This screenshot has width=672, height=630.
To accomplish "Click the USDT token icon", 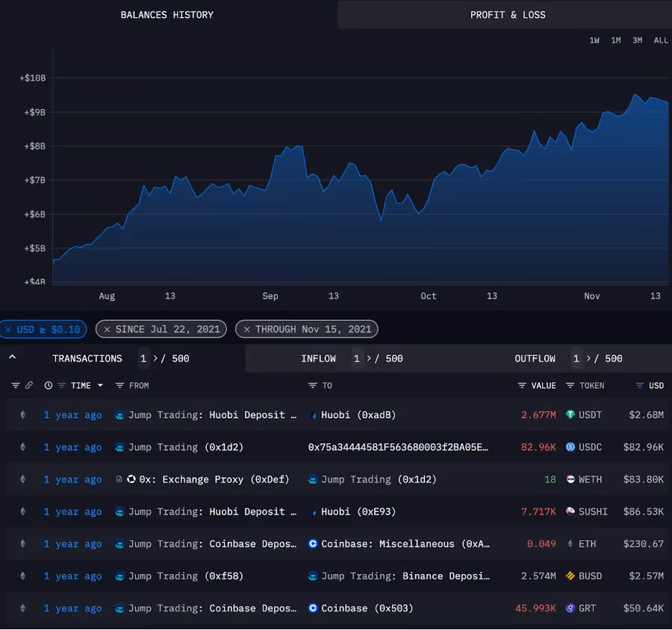I will point(570,414).
